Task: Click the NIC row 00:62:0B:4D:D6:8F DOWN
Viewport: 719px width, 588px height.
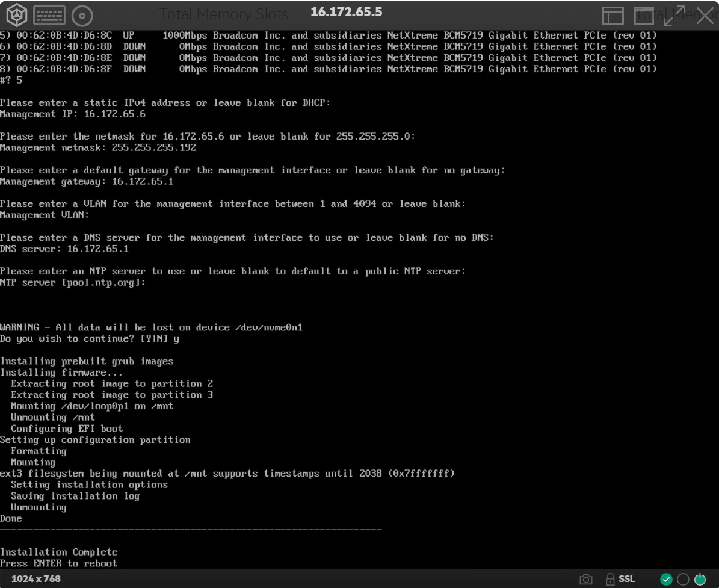Action: pyautogui.click(x=329, y=69)
